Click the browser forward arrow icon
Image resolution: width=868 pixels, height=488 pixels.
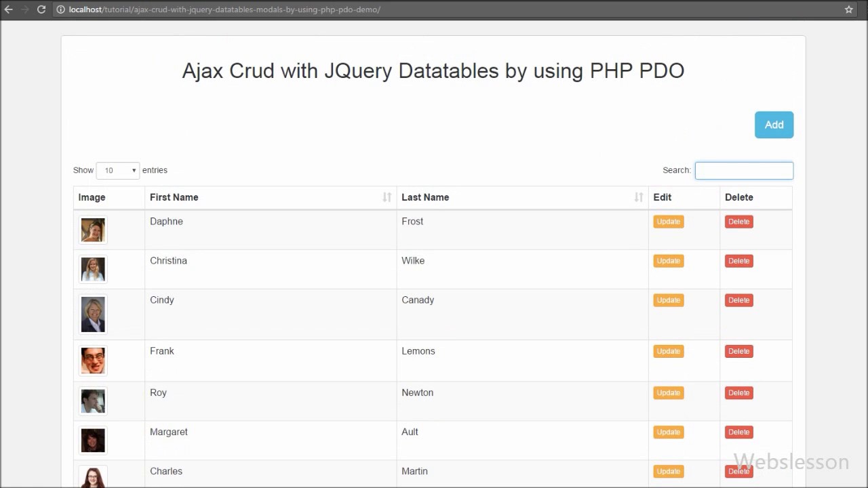pos(25,9)
